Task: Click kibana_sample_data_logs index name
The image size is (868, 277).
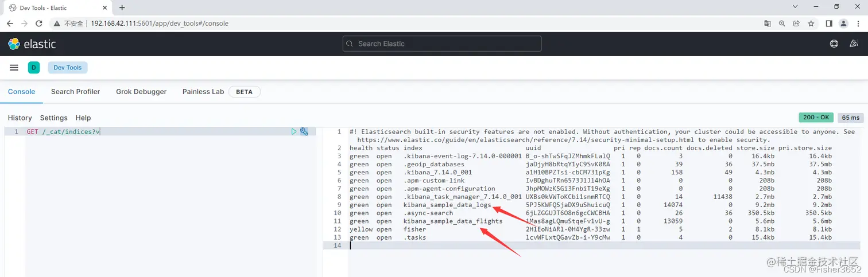Action: pyautogui.click(x=447, y=205)
